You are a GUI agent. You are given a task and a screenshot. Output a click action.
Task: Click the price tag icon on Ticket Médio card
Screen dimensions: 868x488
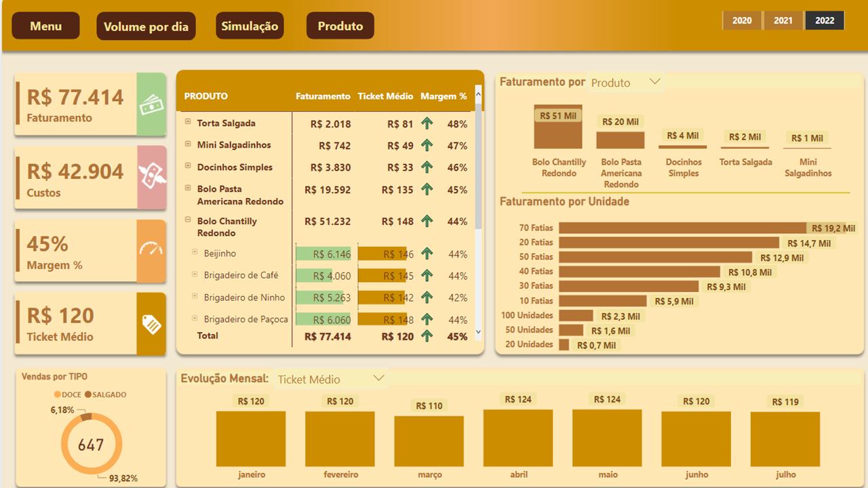tap(151, 324)
